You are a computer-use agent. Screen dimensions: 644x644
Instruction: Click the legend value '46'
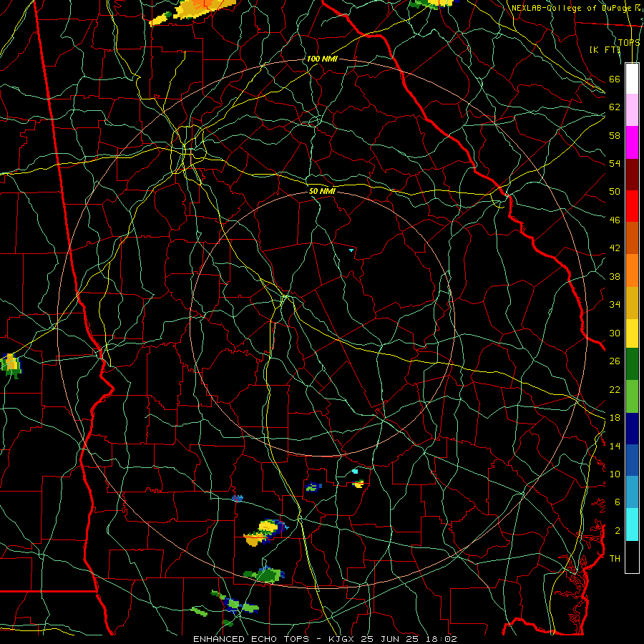(615, 220)
